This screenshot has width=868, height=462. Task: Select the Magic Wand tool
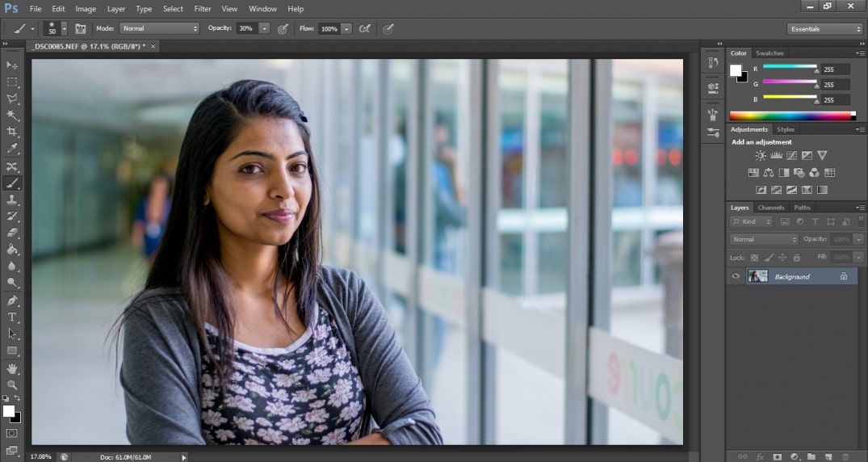pos(11,115)
